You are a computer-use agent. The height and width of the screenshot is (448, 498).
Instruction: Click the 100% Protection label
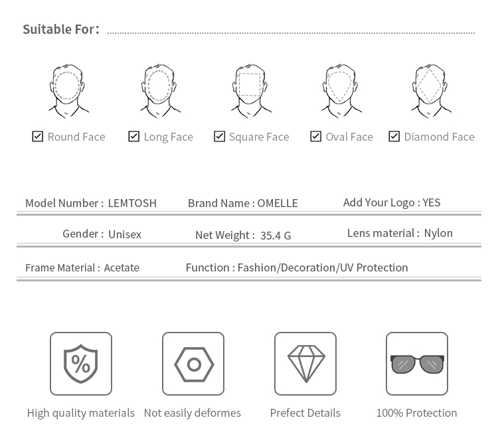(417, 413)
